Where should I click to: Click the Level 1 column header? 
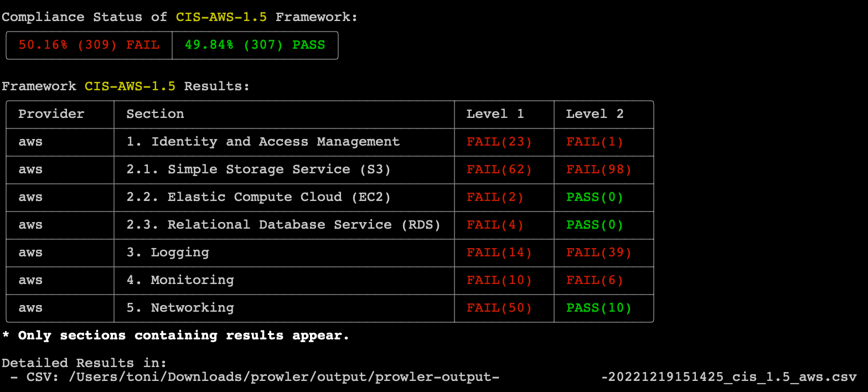tap(494, 114)
